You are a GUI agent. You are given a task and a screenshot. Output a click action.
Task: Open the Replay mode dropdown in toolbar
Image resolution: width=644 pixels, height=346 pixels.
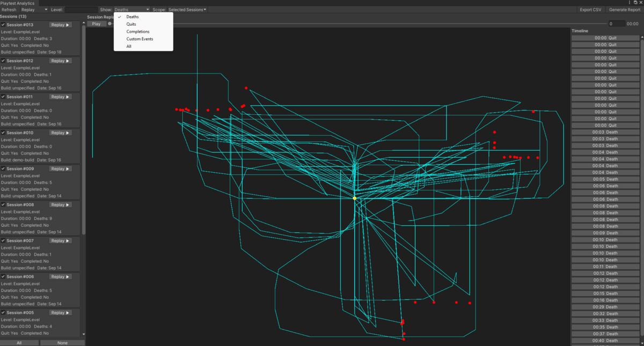coord(34,10)
